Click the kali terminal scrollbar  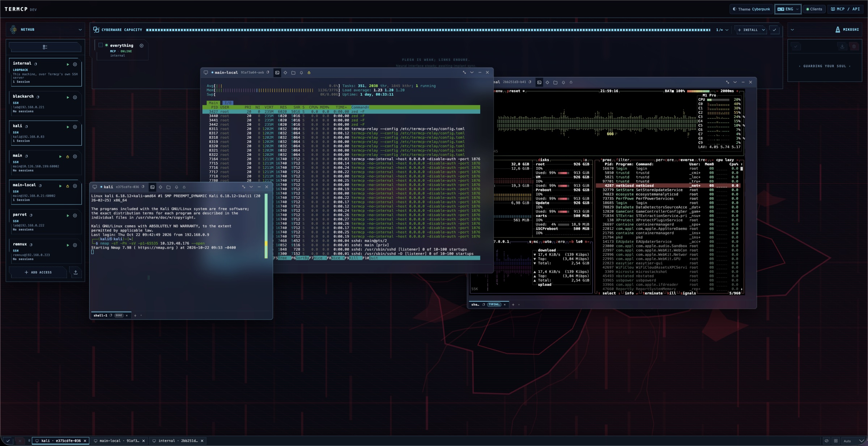266,226
